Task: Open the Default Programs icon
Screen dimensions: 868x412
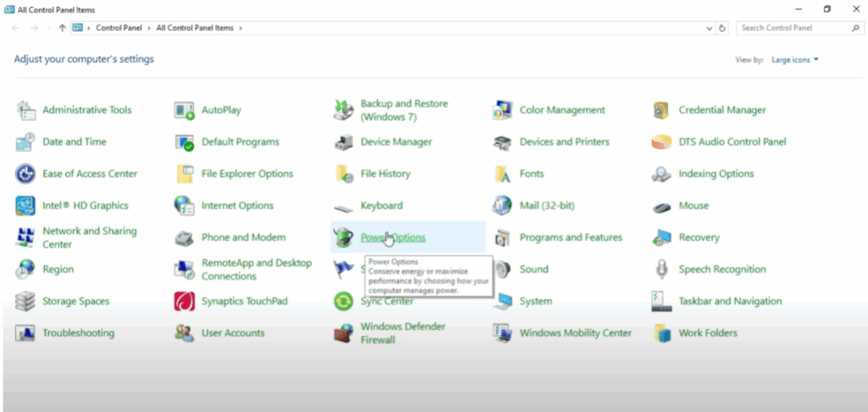Action: pos(184,142)
